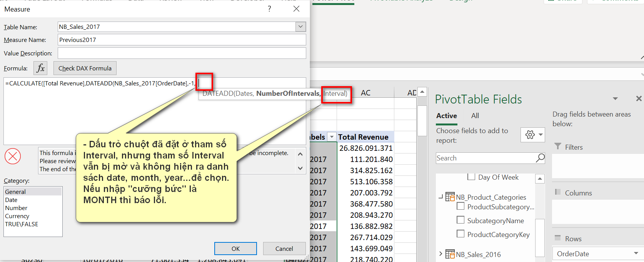Switch to the All fields tab

(475, 116)
